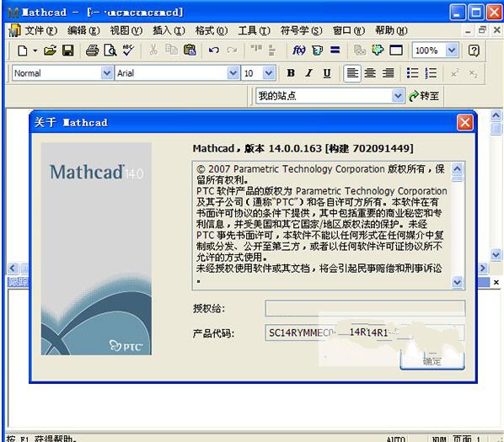Open the 插入(I) menu
504x442 pixels.
(169, 30)
